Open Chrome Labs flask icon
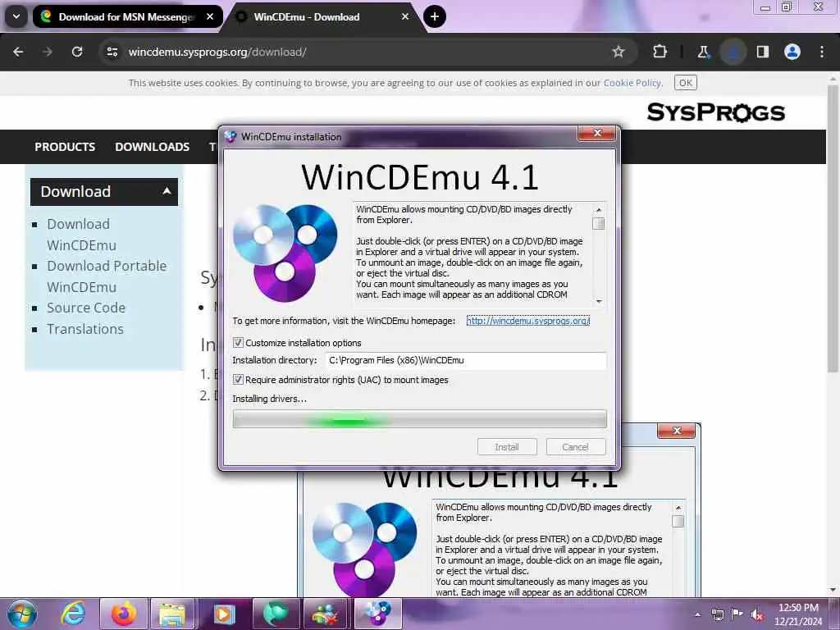840x630 pixels. (703, 52)
